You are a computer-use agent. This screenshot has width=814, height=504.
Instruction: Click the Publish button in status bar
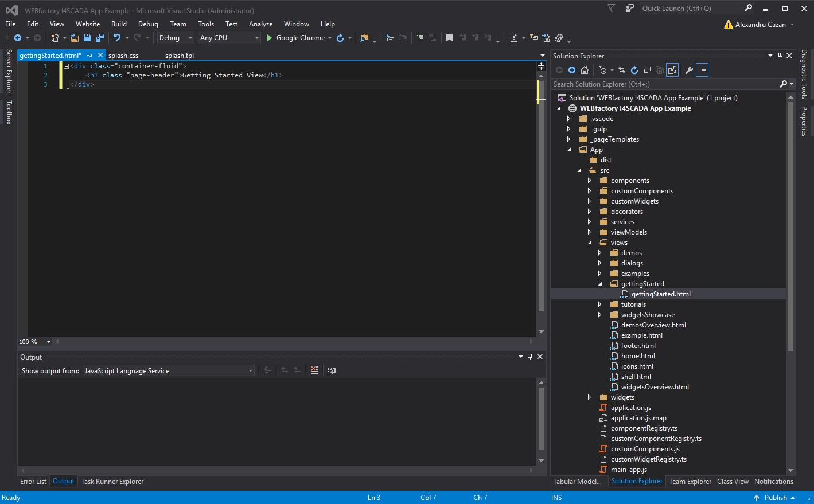click(x=774, y=498)
